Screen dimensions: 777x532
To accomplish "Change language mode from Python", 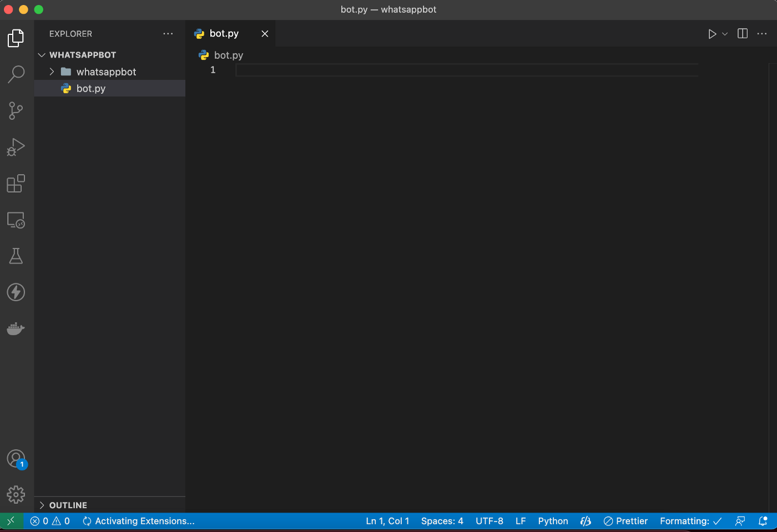I will click(553, 521).
